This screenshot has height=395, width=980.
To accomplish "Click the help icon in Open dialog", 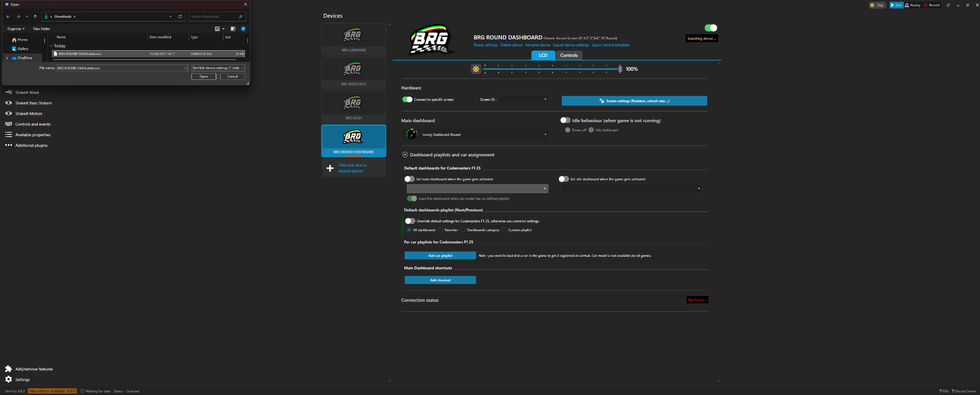I will pyautogui.click(x=243, y=29).
